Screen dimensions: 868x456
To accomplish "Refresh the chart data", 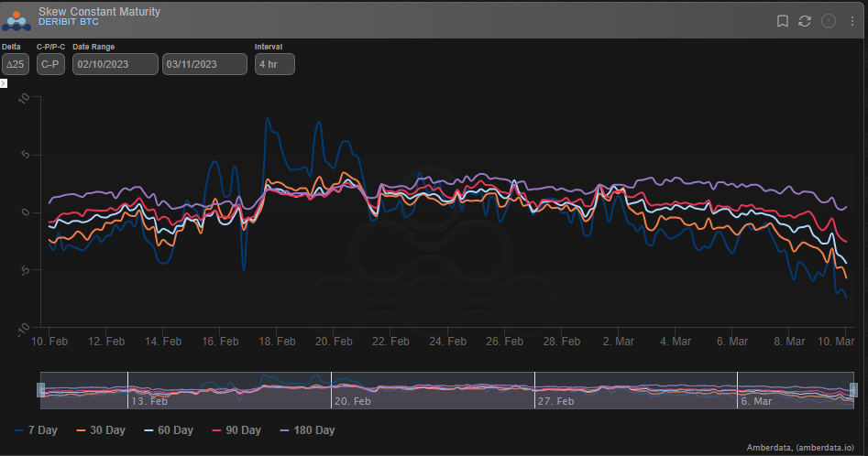I will (805, 21).
